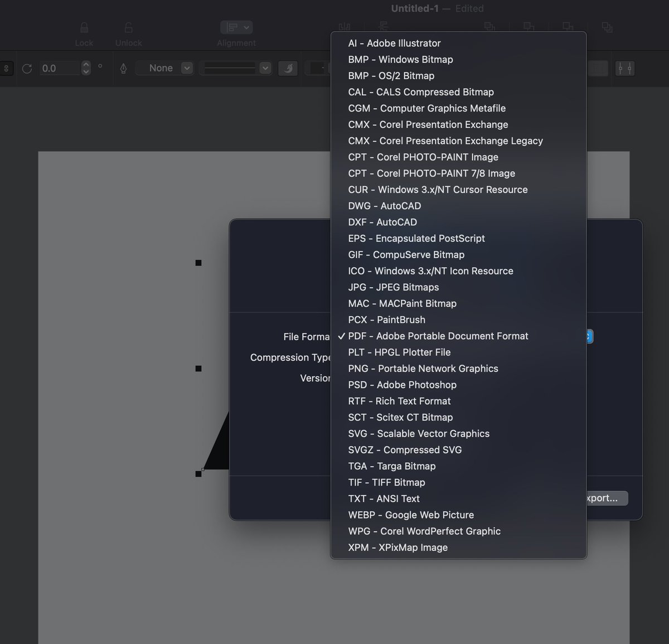Click the Export... button in dialog
The width and height of the screenshot is (669, 644).
tap(607, 498)
